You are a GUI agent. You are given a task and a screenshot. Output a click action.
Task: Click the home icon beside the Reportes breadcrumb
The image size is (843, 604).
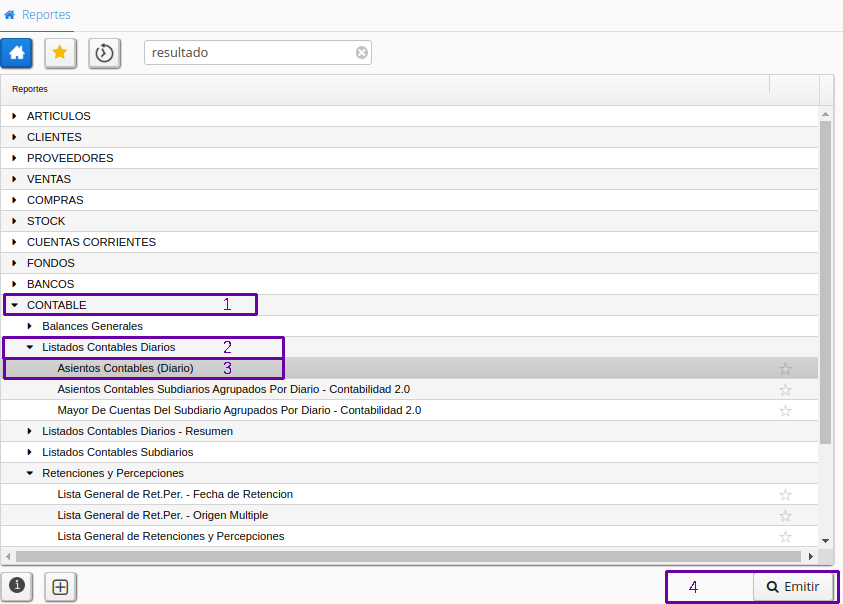point(10,15)
